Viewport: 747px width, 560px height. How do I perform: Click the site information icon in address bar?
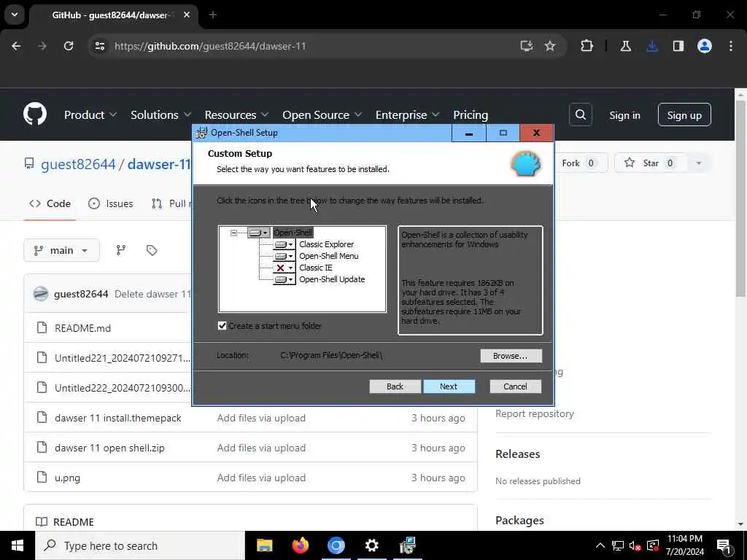[99, 46]
